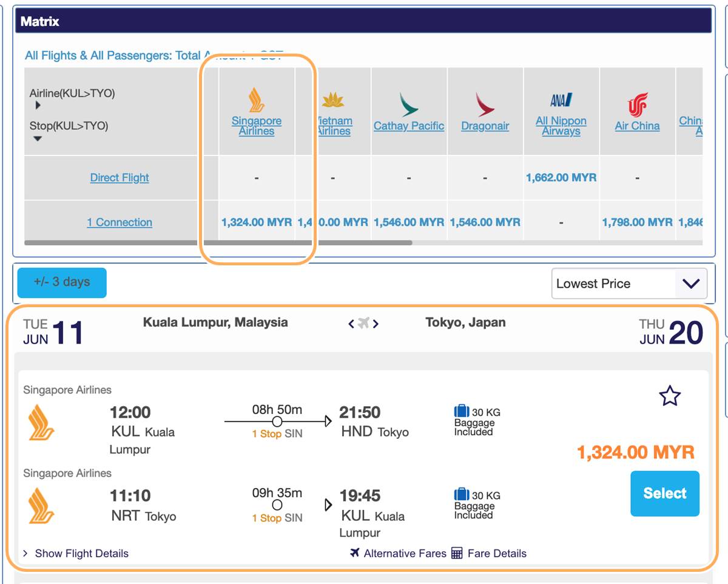Choose the 1,546.00 MYR fare under Cathay Pacific

tap(409, 222)
